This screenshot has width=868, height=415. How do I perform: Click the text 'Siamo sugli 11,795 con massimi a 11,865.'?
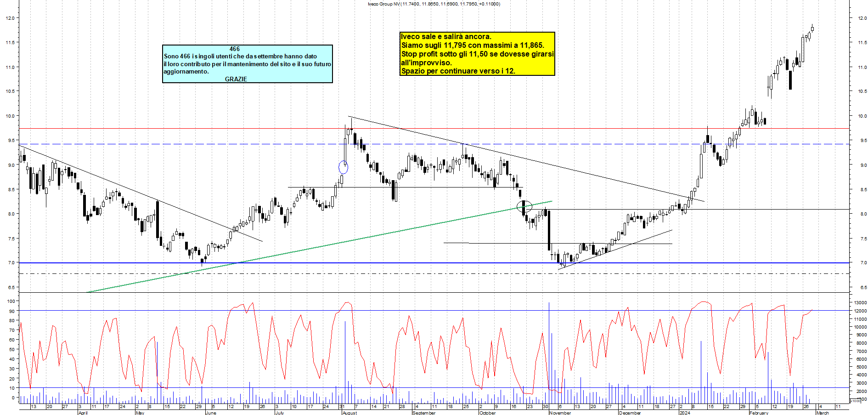[473, 45]
